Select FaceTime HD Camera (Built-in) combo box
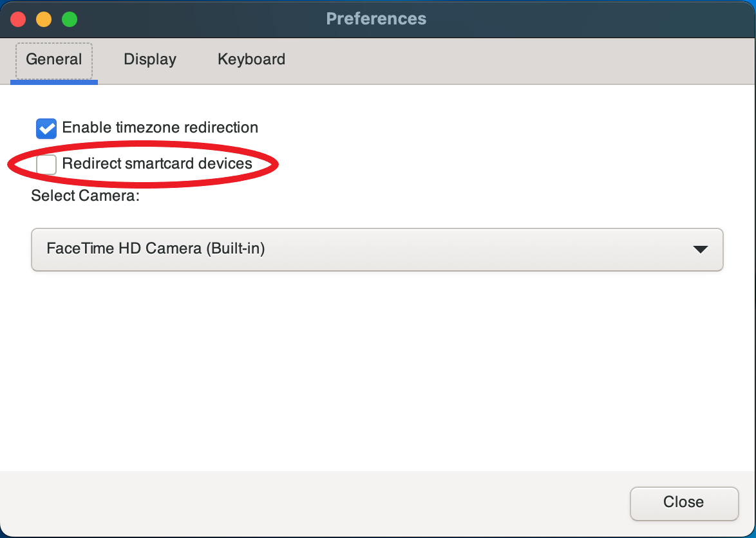Image resolution: width=756 pixels, height=538 pixels. coord(377,249)
